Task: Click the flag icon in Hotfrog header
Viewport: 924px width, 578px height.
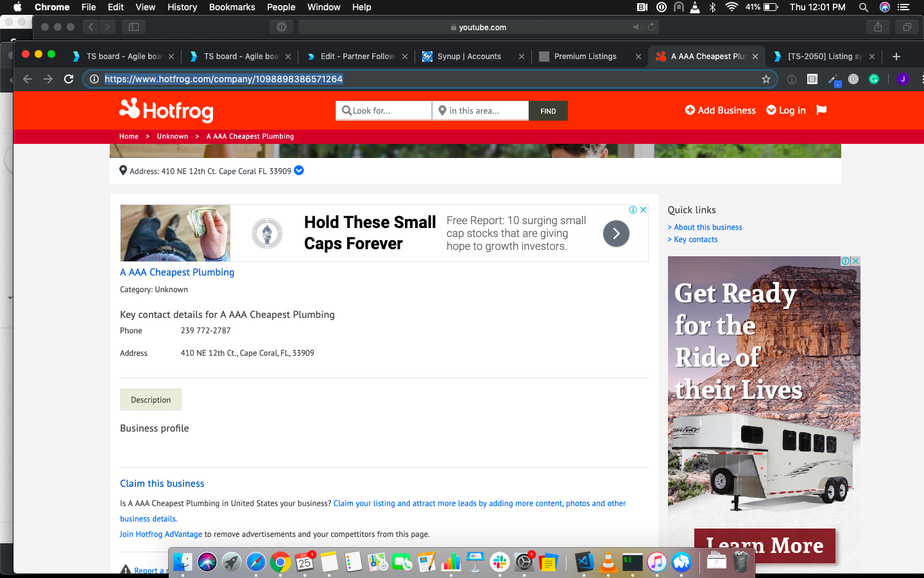Action: pos(821,110)
